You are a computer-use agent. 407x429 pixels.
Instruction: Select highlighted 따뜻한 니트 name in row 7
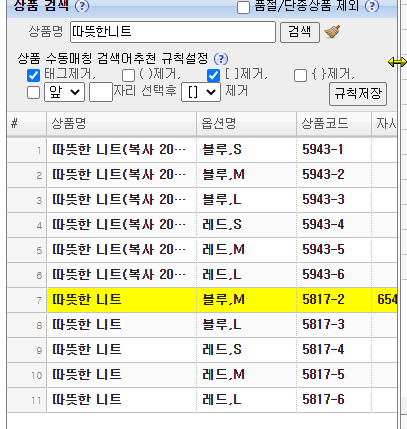pyautogui.click(x=122, y=300)
